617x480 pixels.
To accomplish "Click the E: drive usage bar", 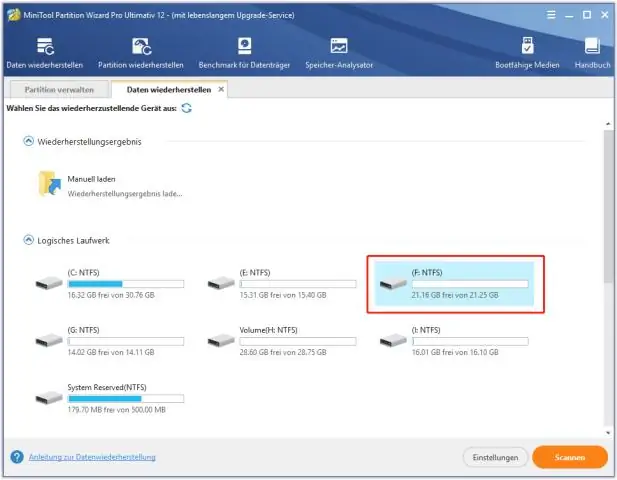I will [298, 284].
